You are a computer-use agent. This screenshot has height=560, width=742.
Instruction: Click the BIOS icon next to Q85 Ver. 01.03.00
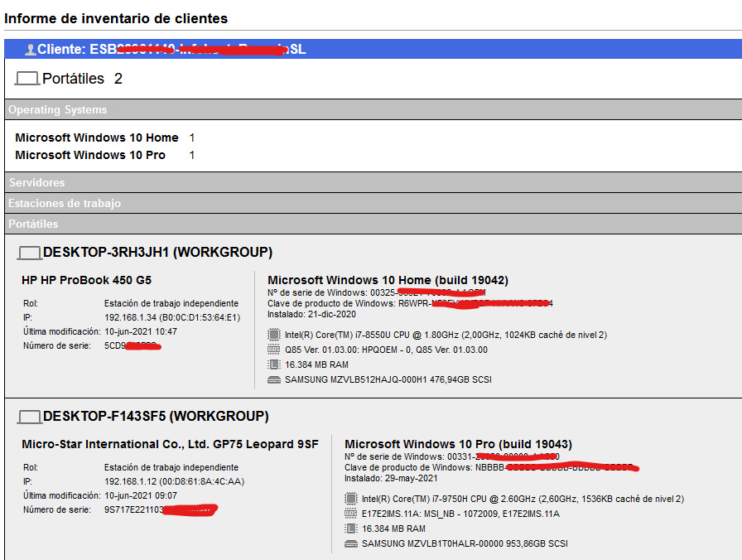(274, 350)
